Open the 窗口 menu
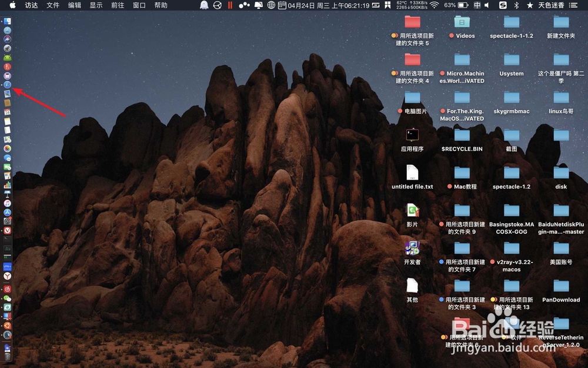 139,5
